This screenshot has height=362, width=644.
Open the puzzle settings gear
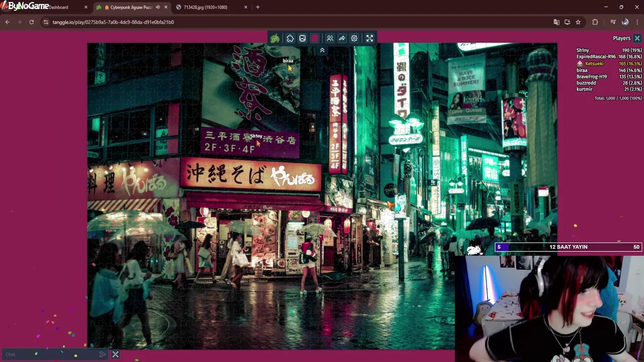tap(354, 38)
